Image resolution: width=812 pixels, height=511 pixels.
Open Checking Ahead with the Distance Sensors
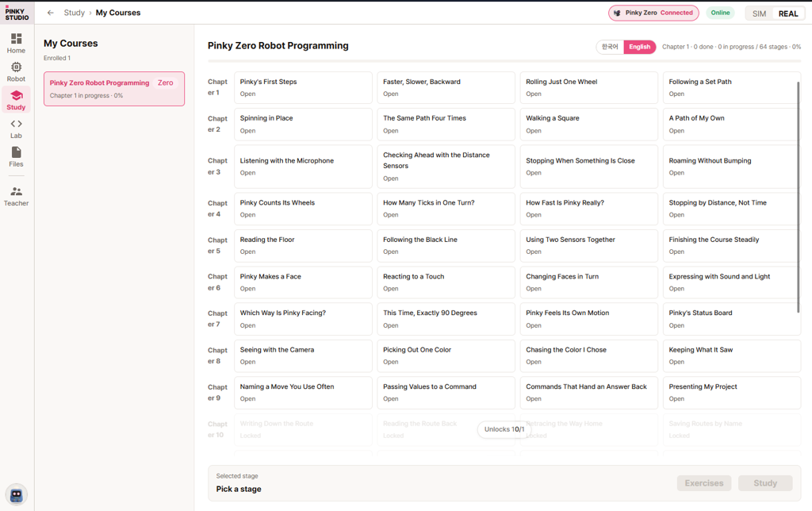pyautogui.click(x=446, y=167)
